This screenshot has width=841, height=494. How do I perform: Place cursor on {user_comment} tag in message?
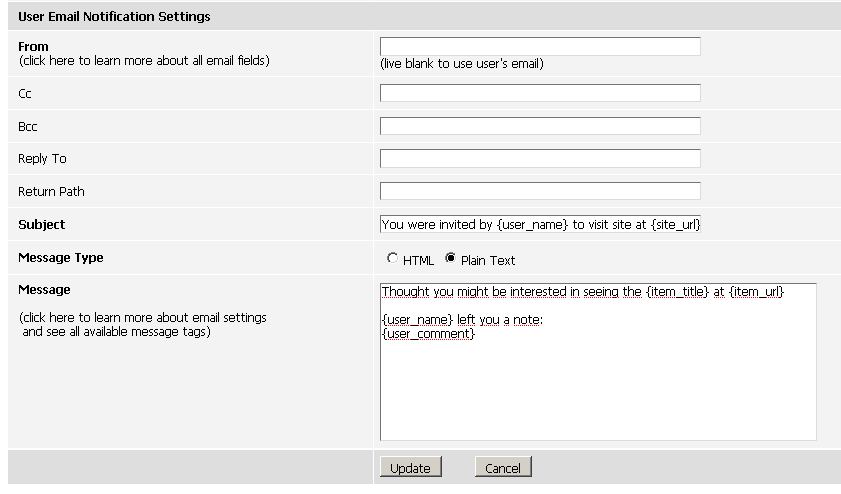429,334
